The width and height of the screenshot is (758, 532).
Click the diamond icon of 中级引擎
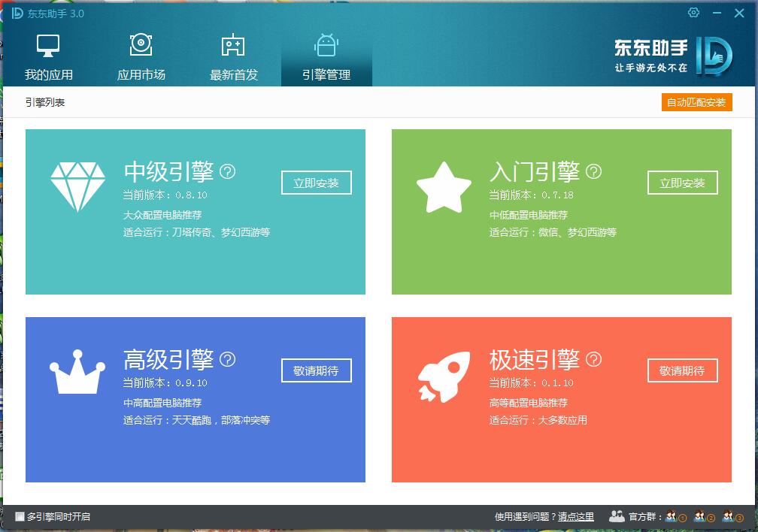pos(78,186)
